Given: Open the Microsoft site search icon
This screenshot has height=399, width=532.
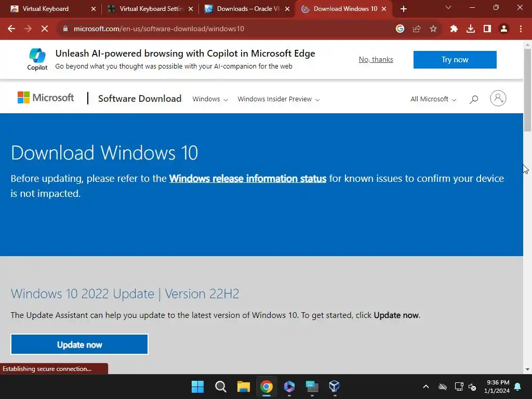Looking at the screenshot, I should click(x=474, y=99).
